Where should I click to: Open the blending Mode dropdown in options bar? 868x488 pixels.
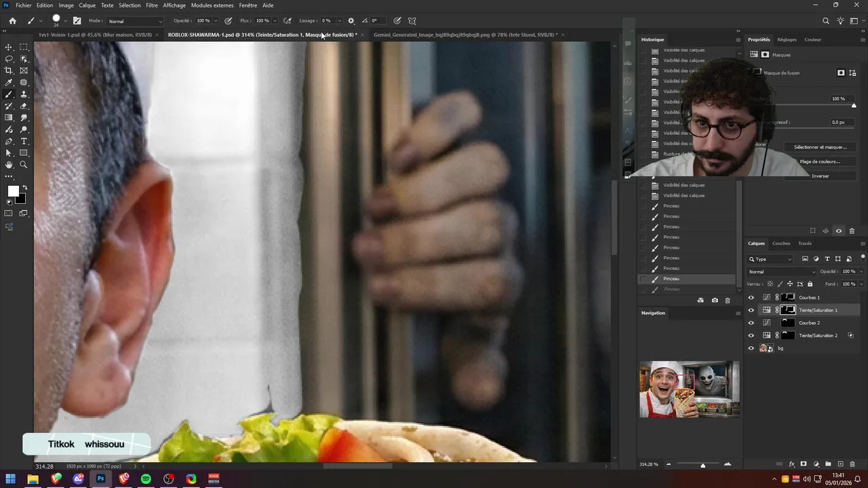click(135, 21)
